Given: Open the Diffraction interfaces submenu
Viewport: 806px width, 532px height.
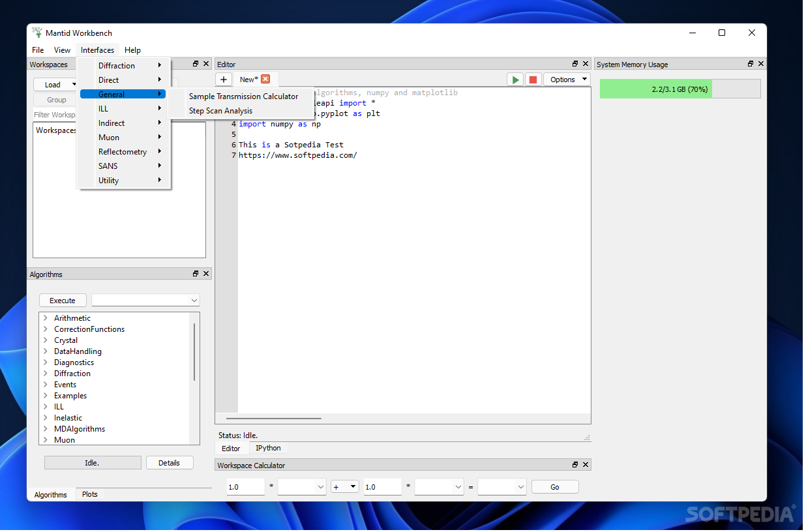Looking at the screenshot, I should (x=123, y=65).
